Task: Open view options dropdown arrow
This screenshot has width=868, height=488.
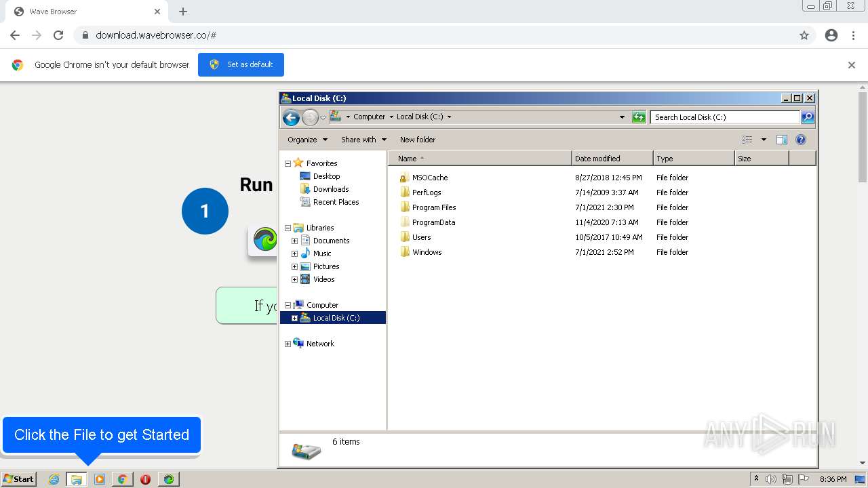Action: coord(764,140)
